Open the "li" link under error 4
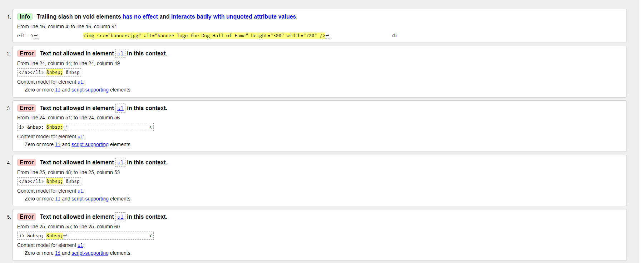Screen dimensions: 644x263 (x=58, y=199)
